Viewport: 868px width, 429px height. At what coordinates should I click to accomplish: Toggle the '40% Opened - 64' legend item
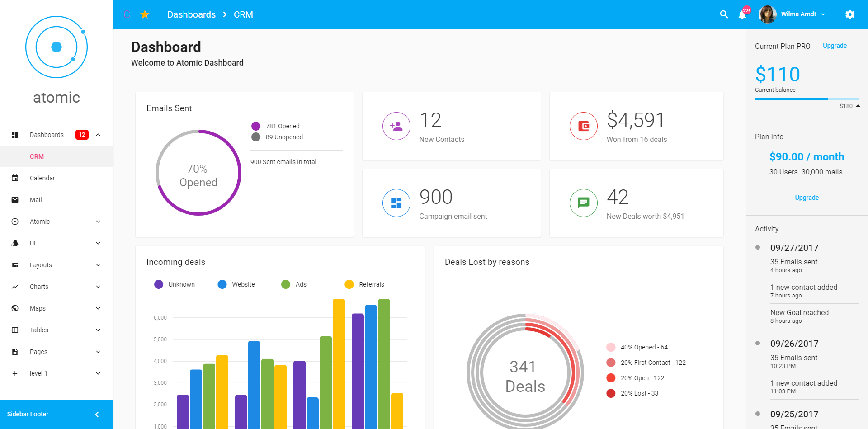[x=637, y=347]
